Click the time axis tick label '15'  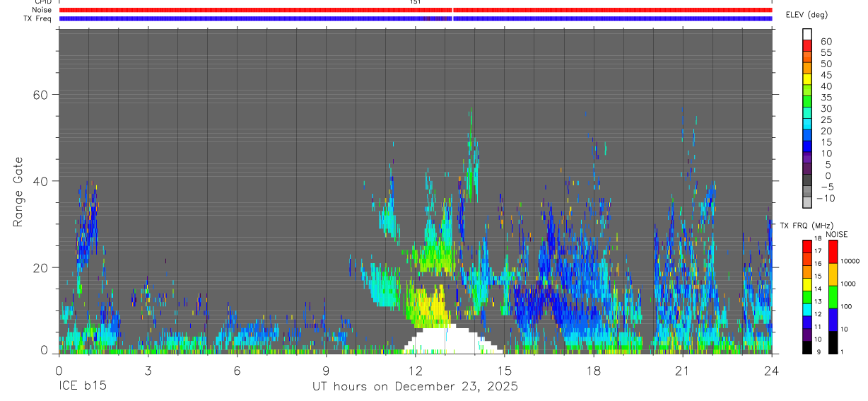pyautogui.click(x=504, y=371)
